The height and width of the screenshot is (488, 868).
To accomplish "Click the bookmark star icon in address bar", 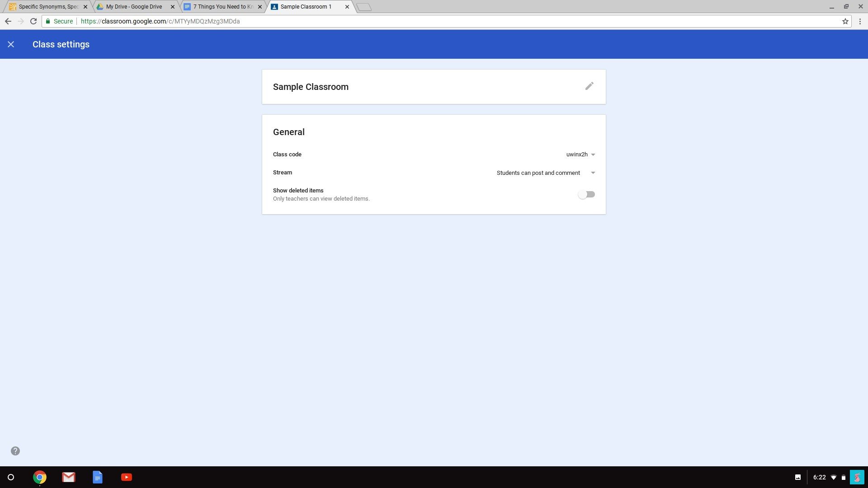I will pyautogui.click(x=845, y=21).
